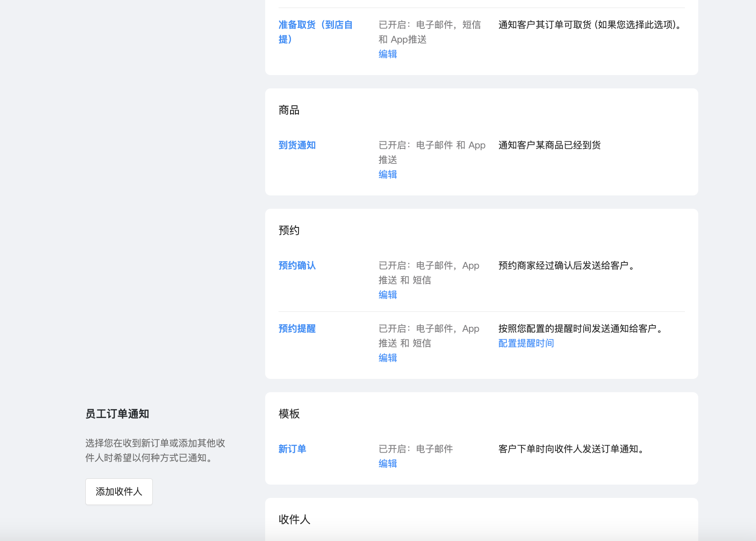This screenshot has height=541, width=756.
Task: Select the 预约 section heading
Action: (289, 231)
